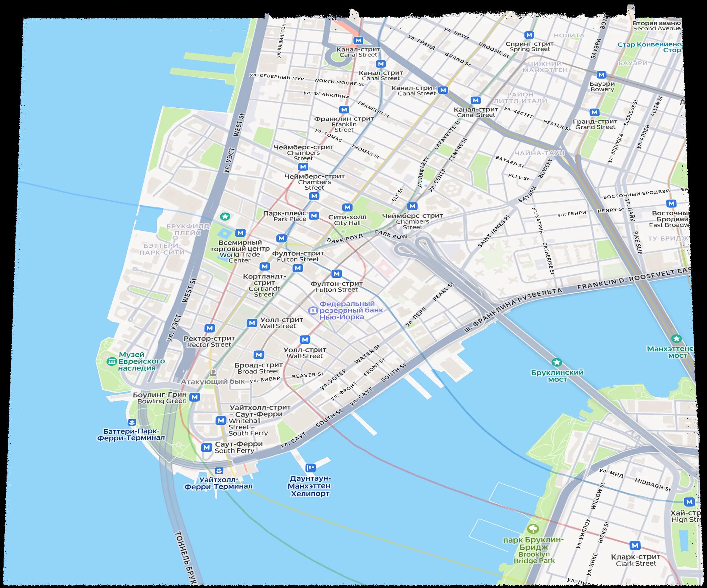The image size is (707, 588).
Task: Click the 'Федеральный резервный банк Нью-Йорка' label
Action: pos(351,310)
